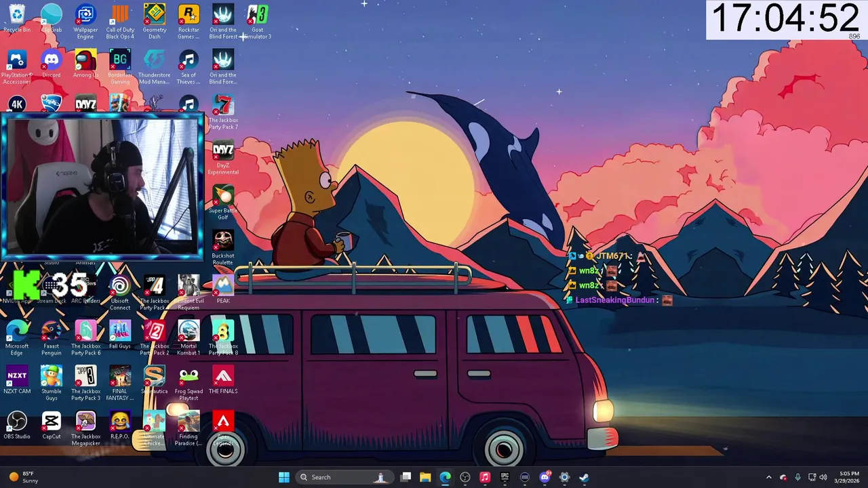
Task: Open the DayZ Experimental shortcut
Action: (x=223, y=158)
